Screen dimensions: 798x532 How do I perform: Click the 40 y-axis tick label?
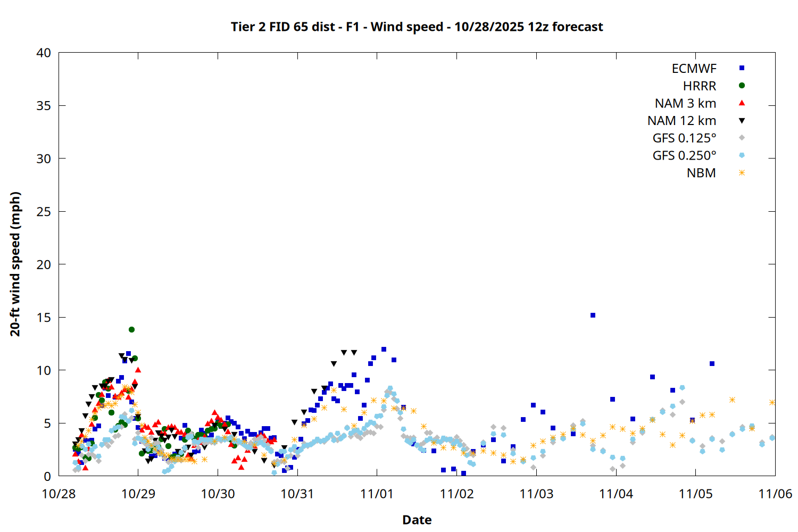point(44,53)
